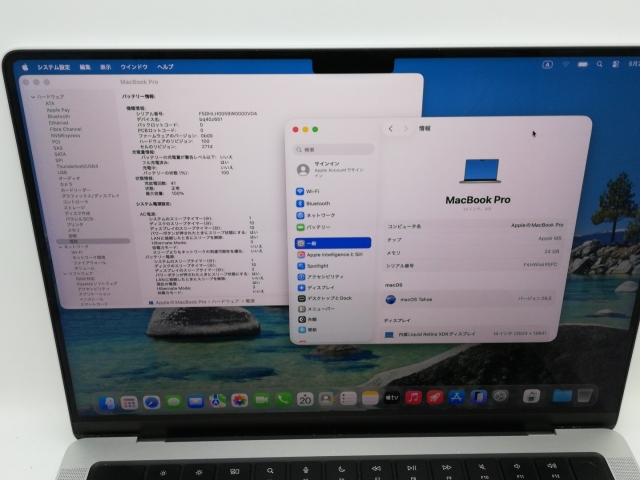Click the input source A icon in menu bar
Screen dimensions: 640x480
tap(547, 64)
